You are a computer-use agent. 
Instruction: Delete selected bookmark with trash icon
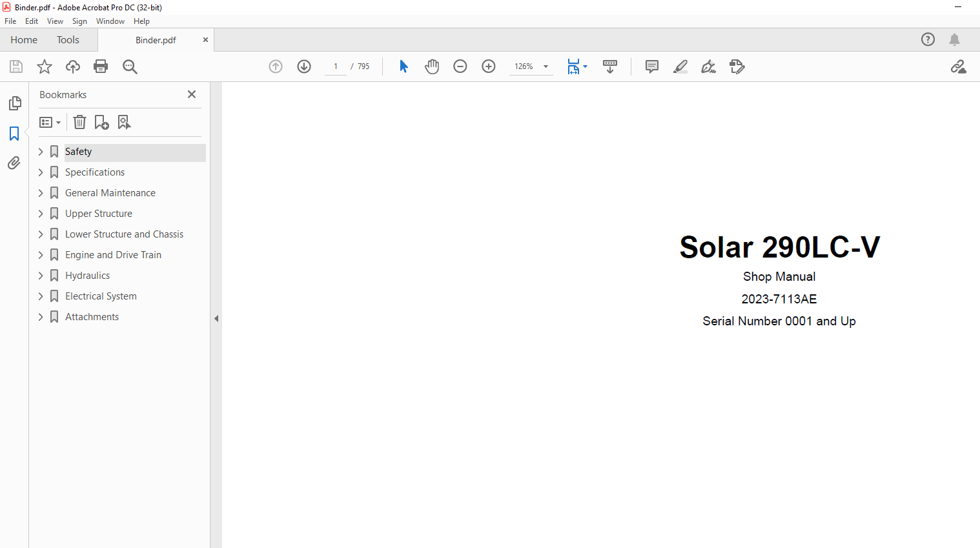point(79,122)
